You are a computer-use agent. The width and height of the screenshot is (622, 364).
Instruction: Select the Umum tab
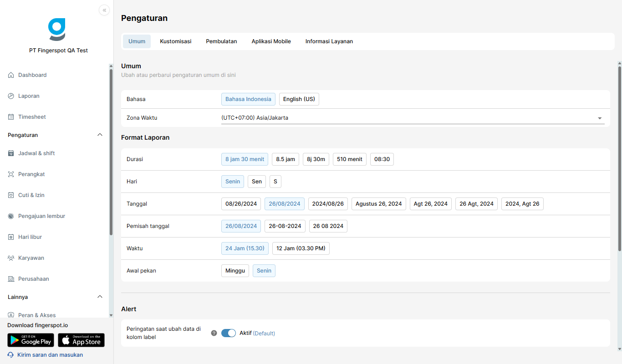click(x=137, y=41)
